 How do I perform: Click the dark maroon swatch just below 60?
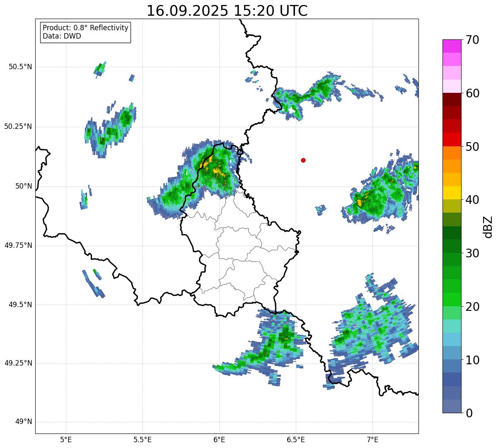[452, 99]
